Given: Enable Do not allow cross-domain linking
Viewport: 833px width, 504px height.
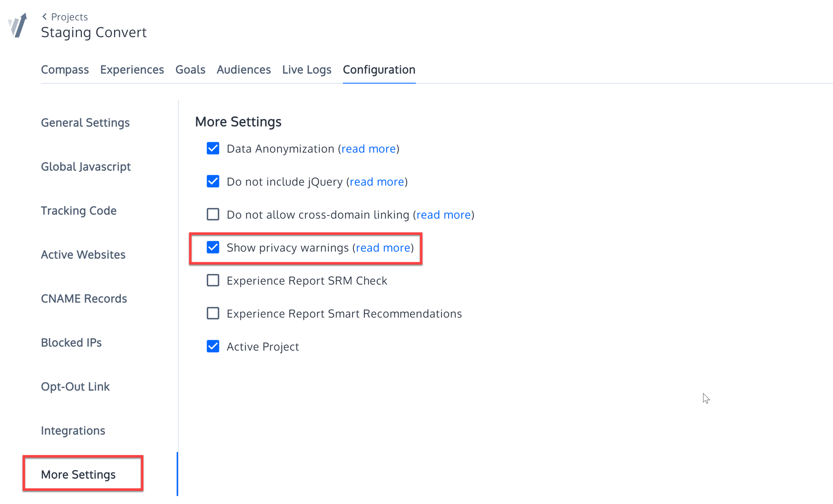Looking at the screenshot, I should 213,214.
